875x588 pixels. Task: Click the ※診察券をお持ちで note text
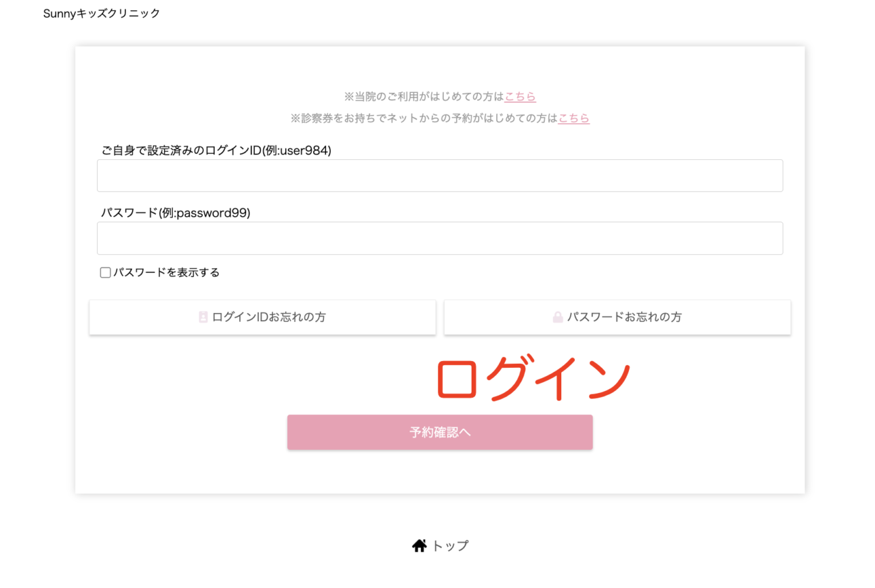pyautogui.click(x=424, y=118)
